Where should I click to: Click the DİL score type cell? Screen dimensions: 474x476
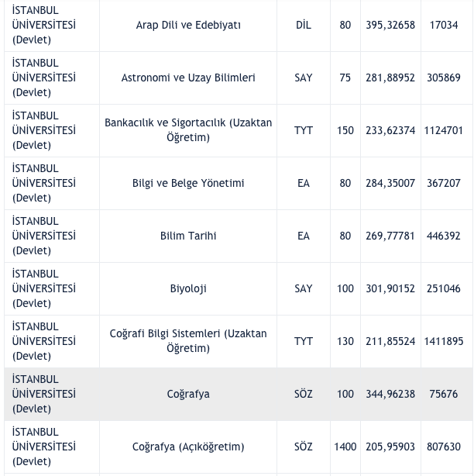click(x=304, y=25)
